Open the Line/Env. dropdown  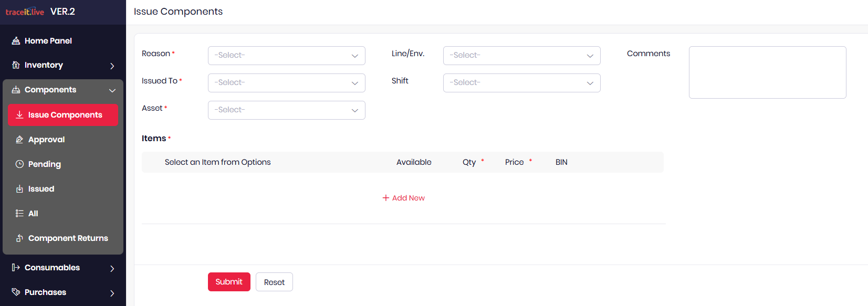pyautogui.click(x=521, y=56)
